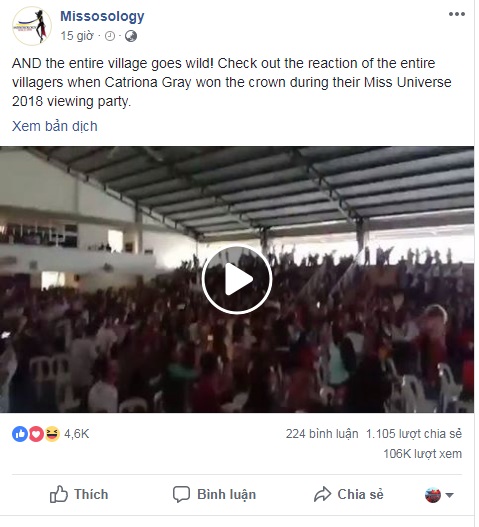Expand the profile avatar identity selector
This screenshot has width=479, height=527.
point(439,495)
